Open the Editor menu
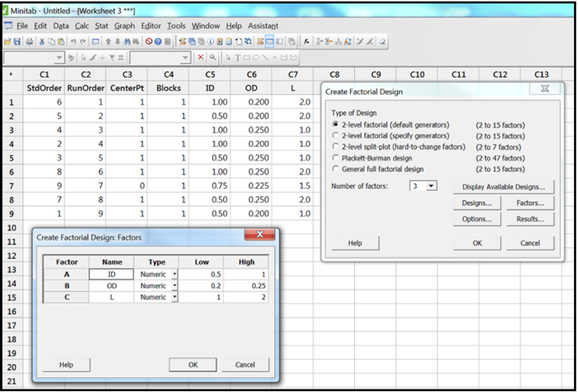Screen dimensions: 578x392 (x=151, y=26)
